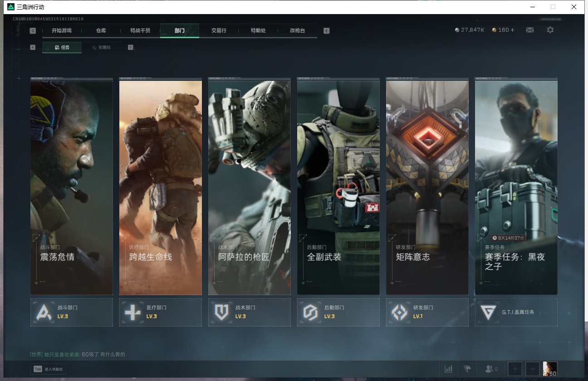Open the statistics bar chart icon

coord(449,369)
